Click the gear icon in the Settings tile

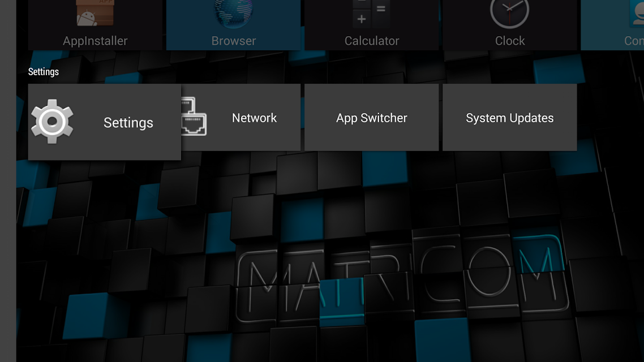[52, 122]
